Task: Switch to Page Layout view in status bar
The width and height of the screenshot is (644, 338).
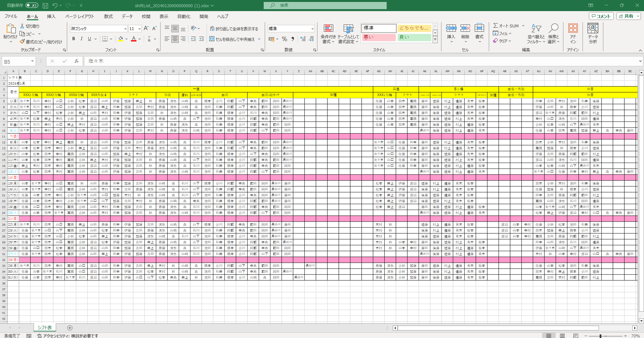Action: (562, 336)
